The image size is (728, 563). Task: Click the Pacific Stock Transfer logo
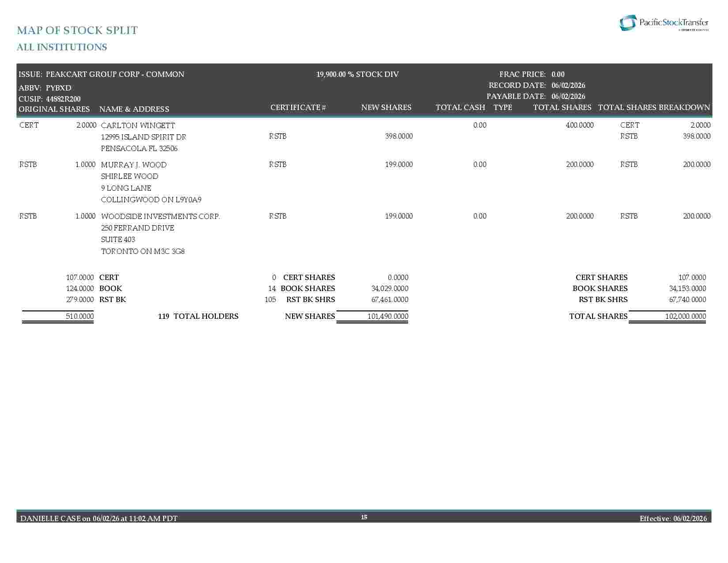point(664,23)
